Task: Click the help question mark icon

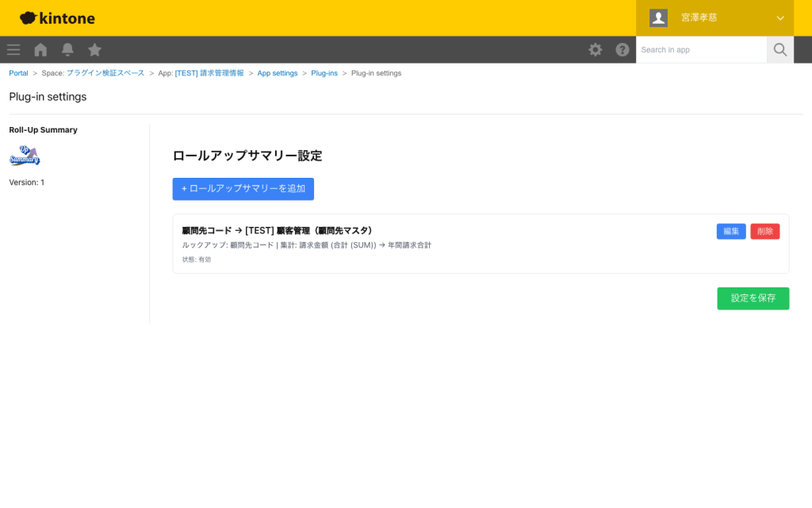Action: pos(622,49)
